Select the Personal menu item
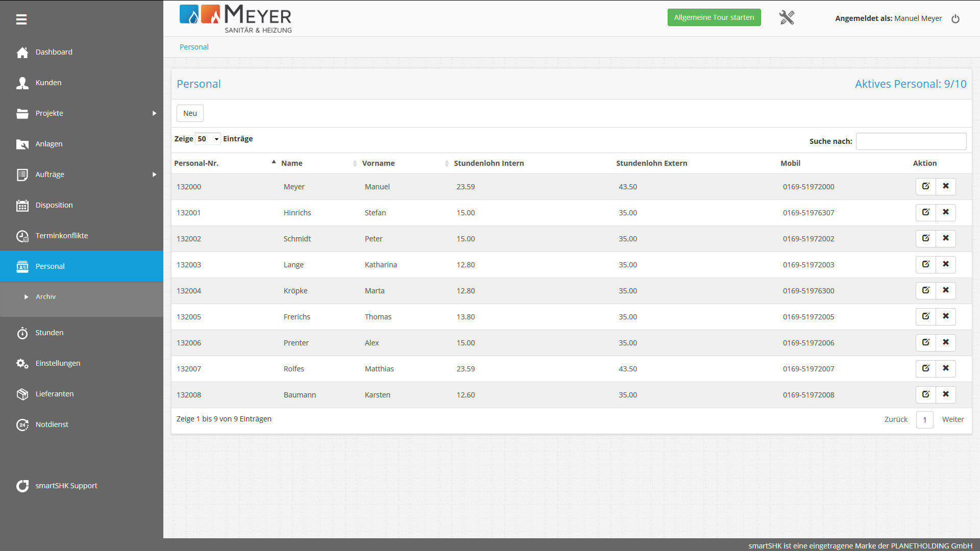The height and width of the screenshot is (551, 980). (82, 266)
